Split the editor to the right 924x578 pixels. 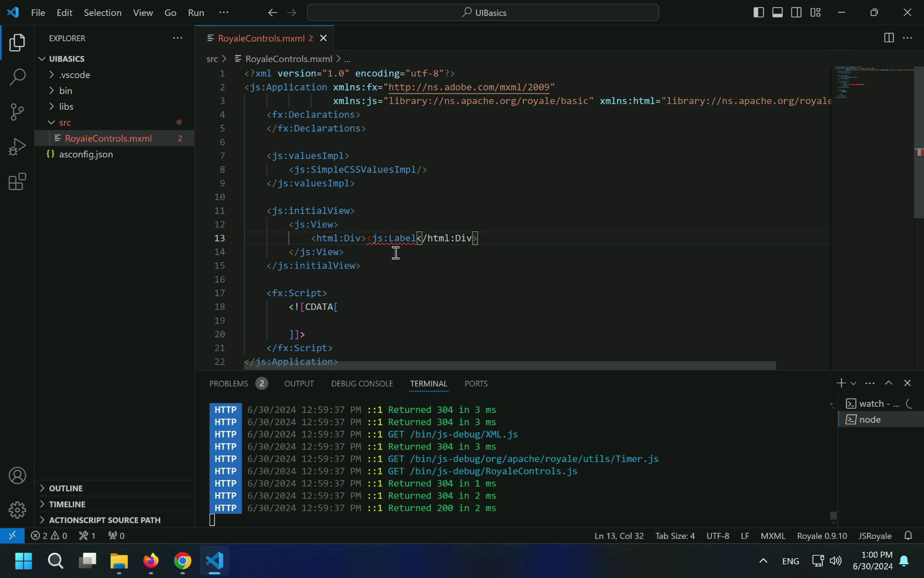click(889, 38)
